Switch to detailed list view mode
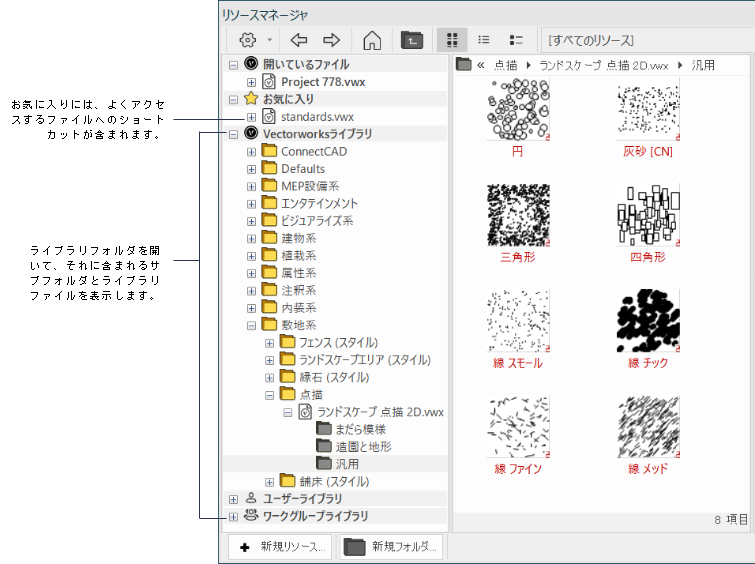 (516, 40)
